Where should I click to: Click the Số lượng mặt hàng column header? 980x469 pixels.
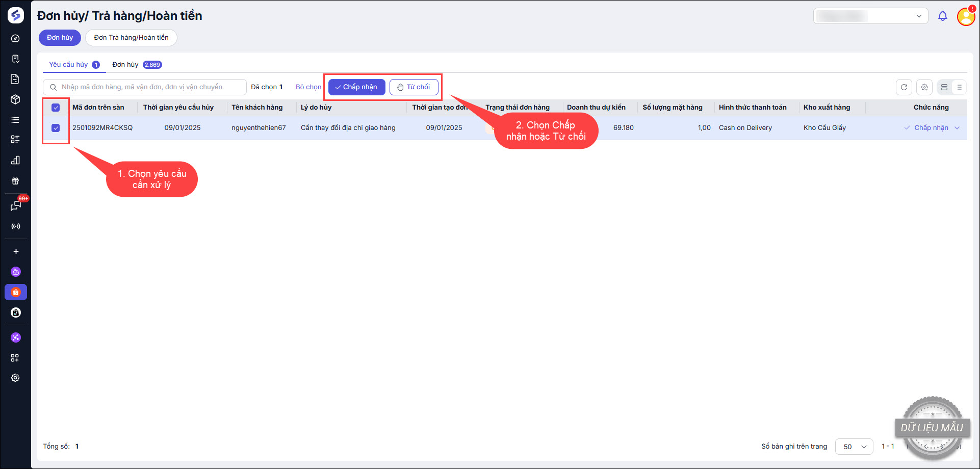(673, 108)
